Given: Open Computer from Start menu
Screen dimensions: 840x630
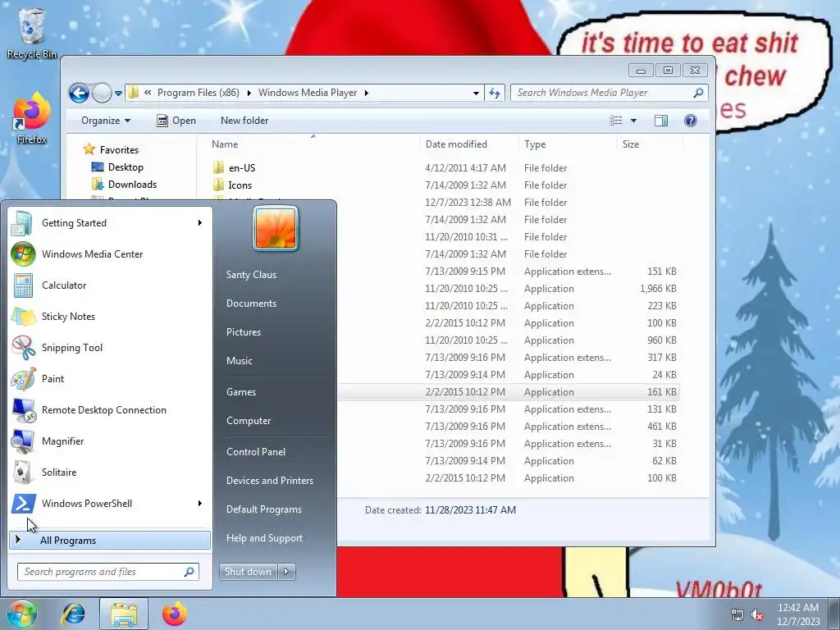Looking at the screenshot, I should (249, 421).
